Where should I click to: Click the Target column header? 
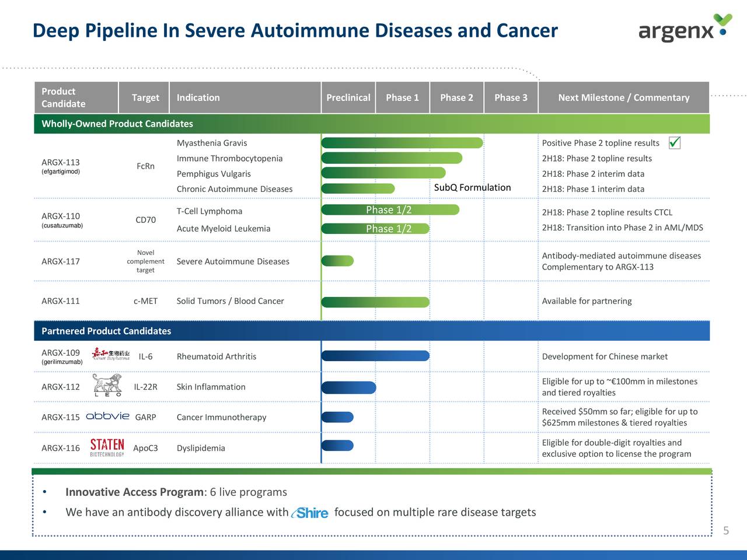(x=145, y=97)
